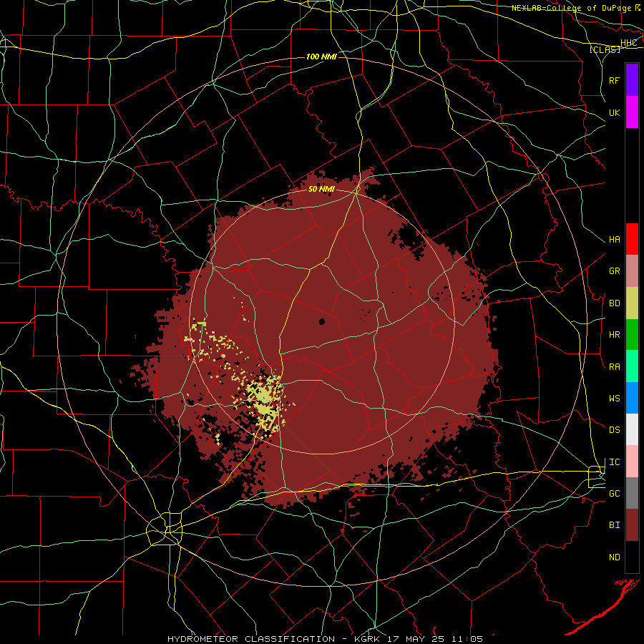Click the IC light-pink legend swatch
The image size is (644, 644).
click(x=632, y=462)
